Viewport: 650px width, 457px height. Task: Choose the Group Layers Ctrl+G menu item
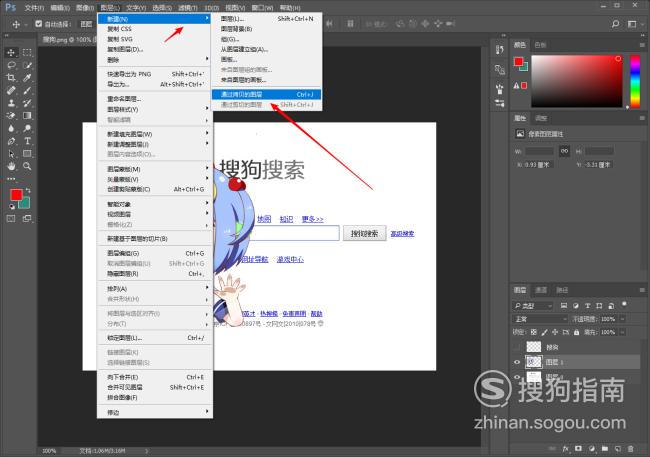coord(155,253)
